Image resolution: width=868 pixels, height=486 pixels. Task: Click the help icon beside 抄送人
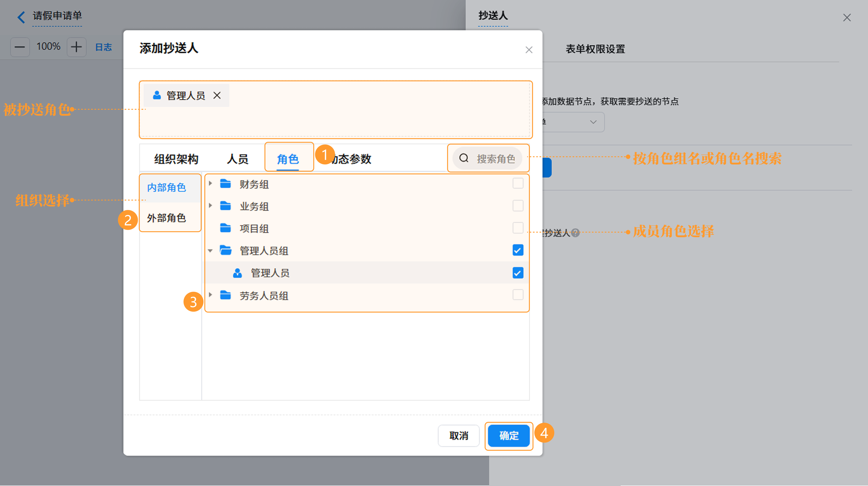pyautogui.click(x=576, y=233)
